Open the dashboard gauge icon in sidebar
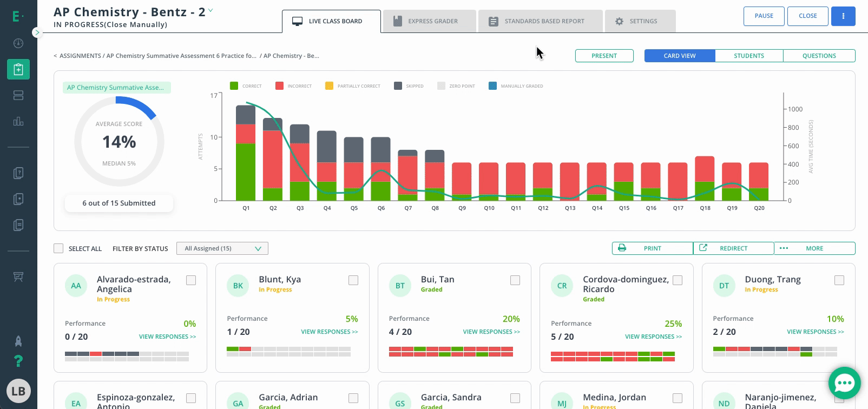The image size is (868, 409). (18, 43)
